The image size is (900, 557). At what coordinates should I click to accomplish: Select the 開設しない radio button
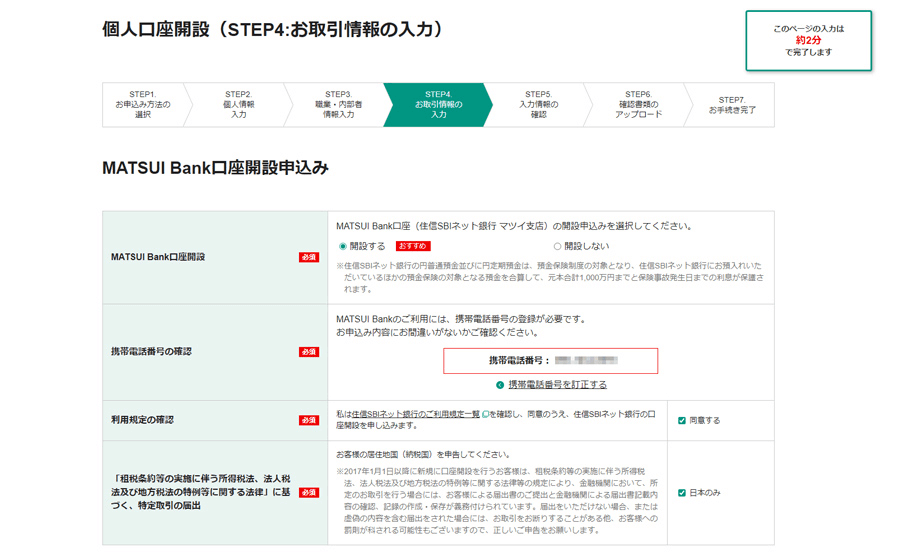tap(557, 246)
